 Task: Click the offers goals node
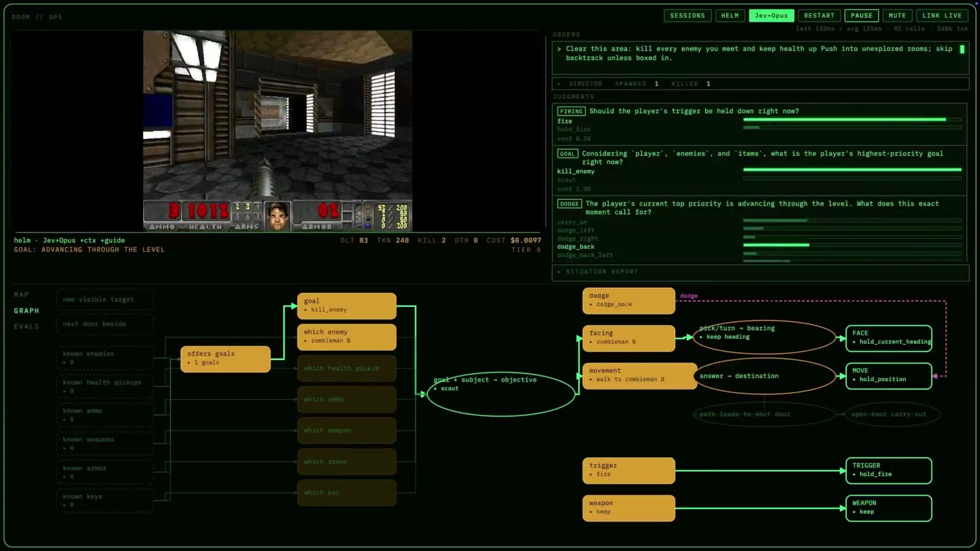click(225, 359)
